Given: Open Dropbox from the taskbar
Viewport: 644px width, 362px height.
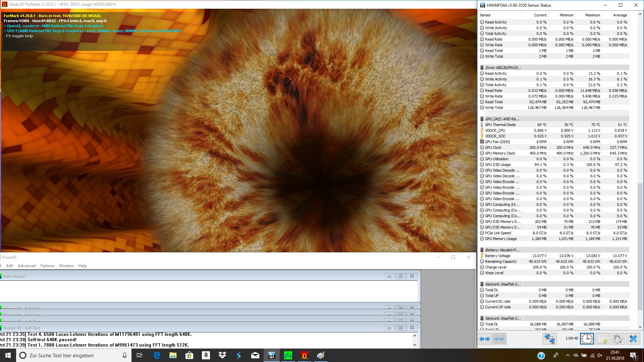Looking at the screenshot, I should [x=222, y=355].
